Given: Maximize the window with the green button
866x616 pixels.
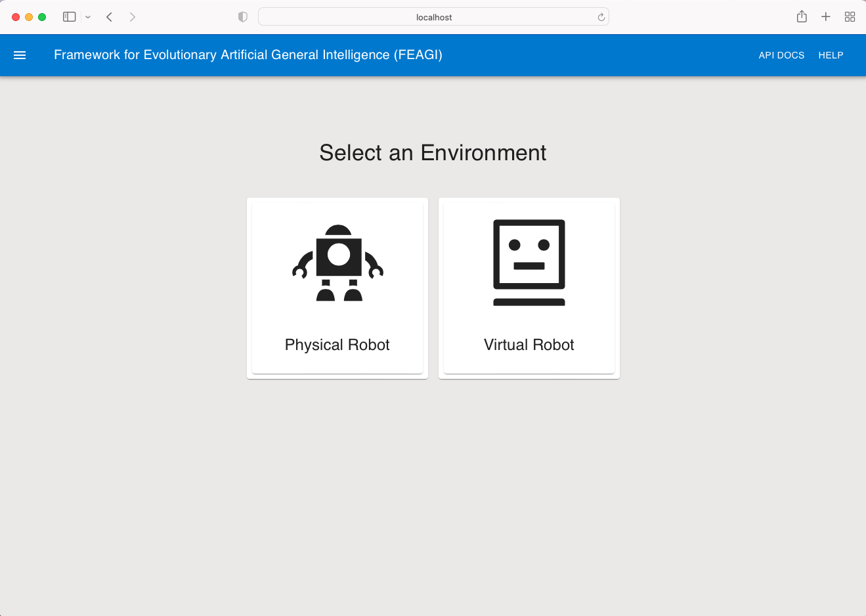Looking at the screenshot, I should point(42,17).
